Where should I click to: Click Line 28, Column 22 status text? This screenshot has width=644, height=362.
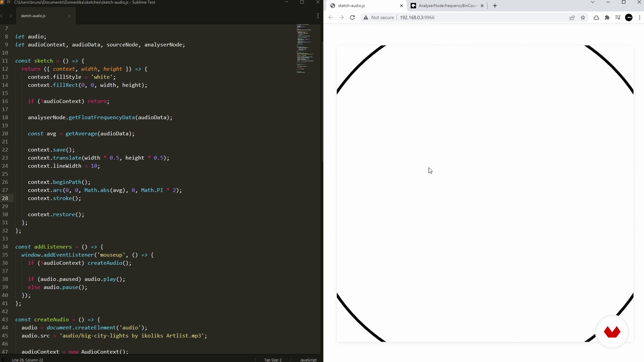(x=28, y=360)
